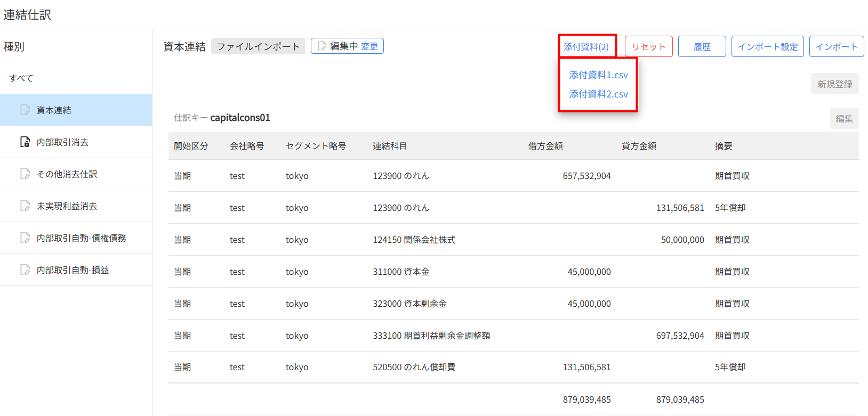Image resolution: width=868 pixels, height=416 pixels.
Task: Click the document icon beside 未実現利益消去
Action: [25, 206]
